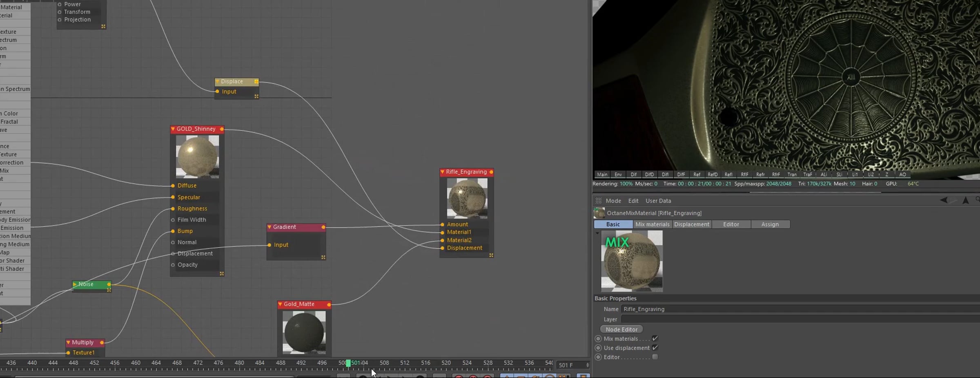Open the User Data menu
980x378 pixels.
pyautogui.click(x=658, y=201)
